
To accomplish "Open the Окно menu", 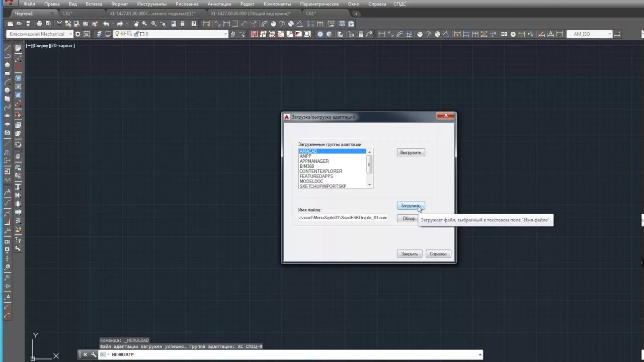I will 354,4.
